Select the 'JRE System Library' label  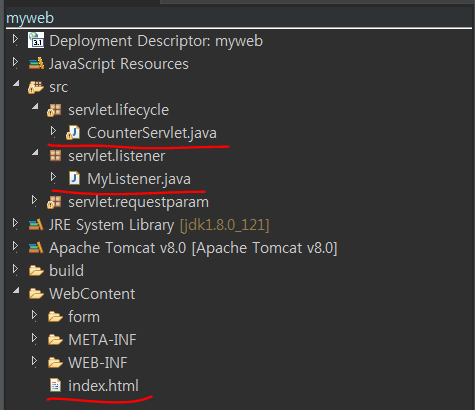(x=112, y=225)
